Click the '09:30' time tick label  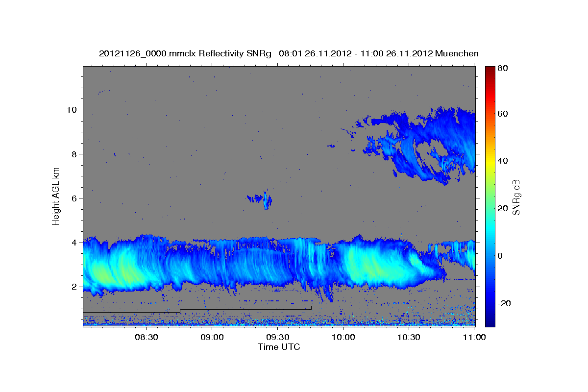(278, 337)
